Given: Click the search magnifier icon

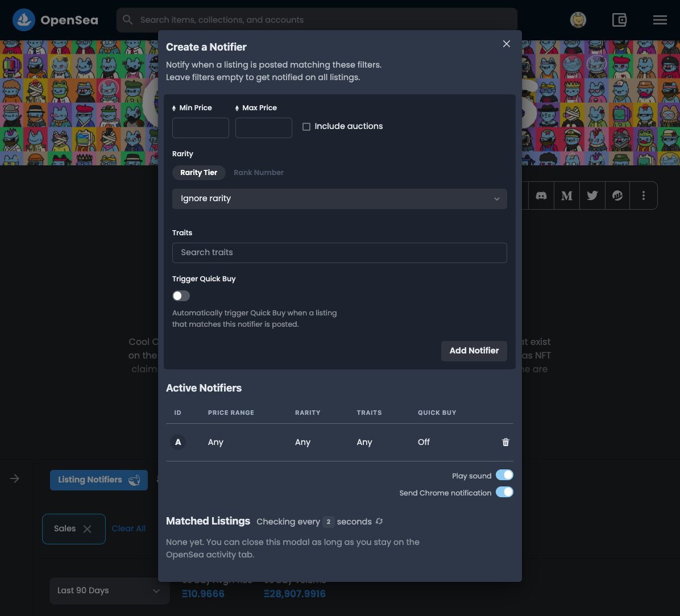Looking at the screenshot, I should [127, 19].
